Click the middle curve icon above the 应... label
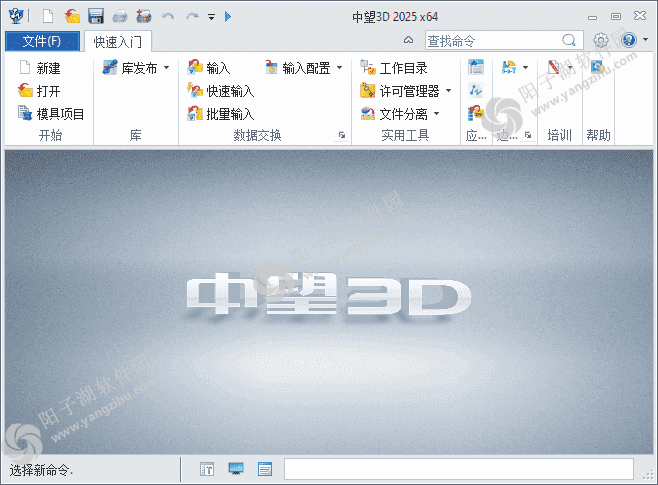Viewport: 658px width, 485px height. (x=476, y=90)
